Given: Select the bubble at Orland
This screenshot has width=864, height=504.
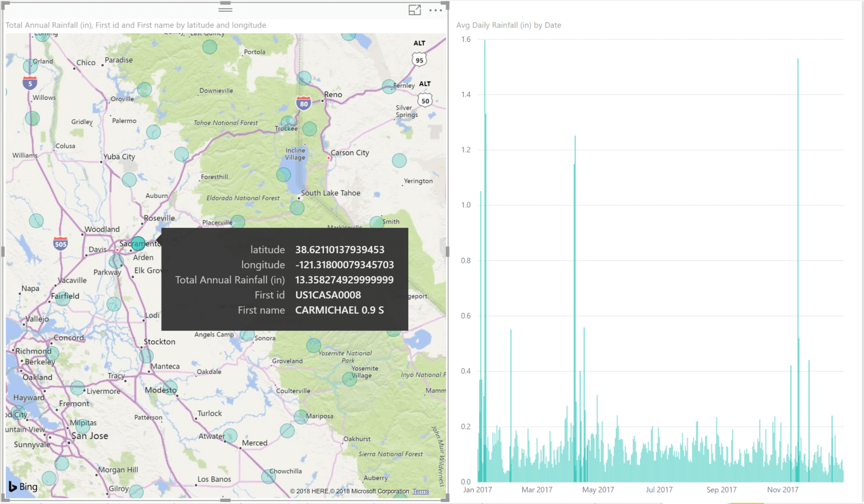Looking at the screenshot, I should 30,66.
